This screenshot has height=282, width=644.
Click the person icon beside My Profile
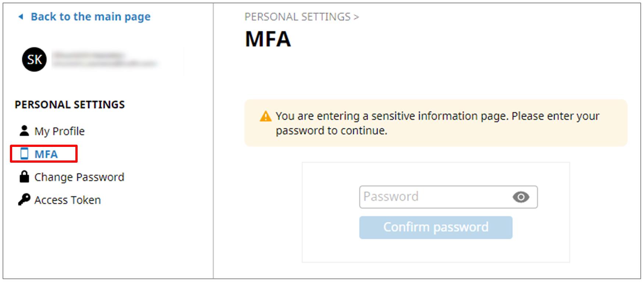[x=24, y=131]
